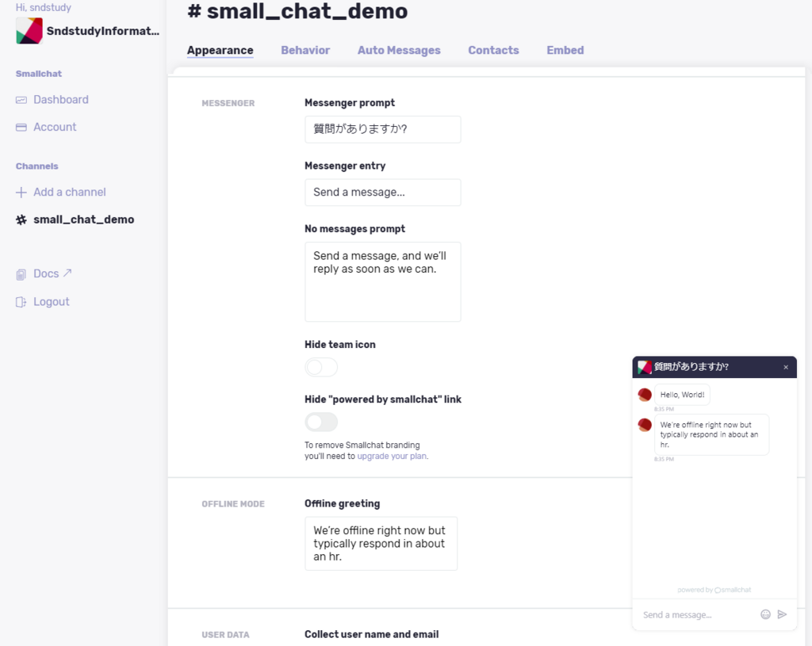Click the avatar beside the offline message
The image size is (812, 646).
point(645,425)
